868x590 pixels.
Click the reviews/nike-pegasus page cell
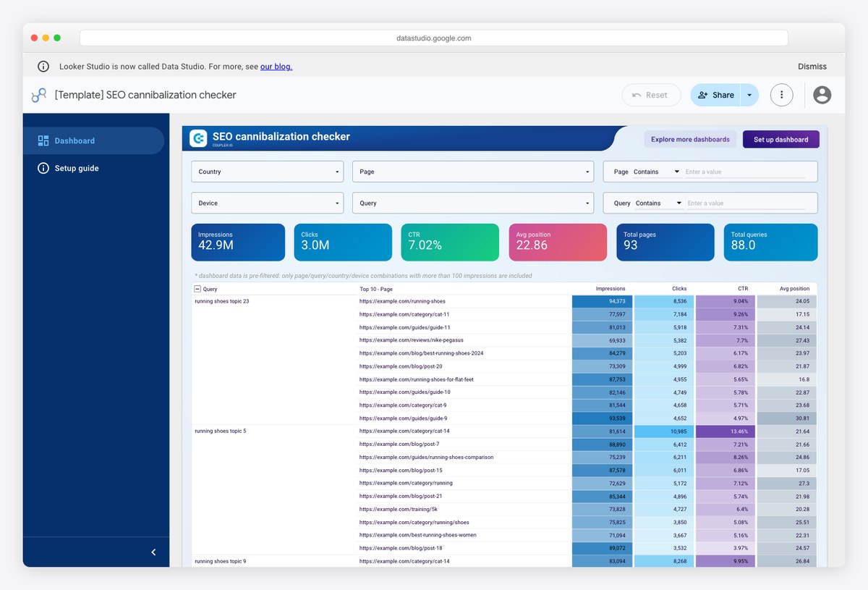(412, 340)
